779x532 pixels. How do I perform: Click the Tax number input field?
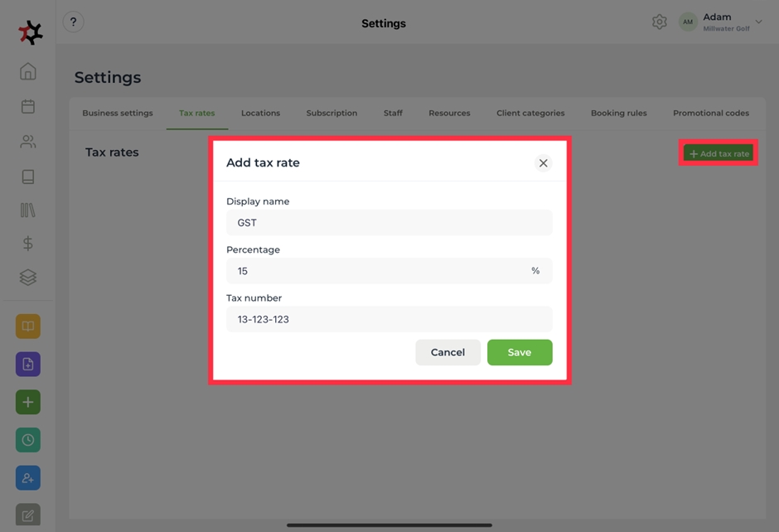[x=389, y=319]
